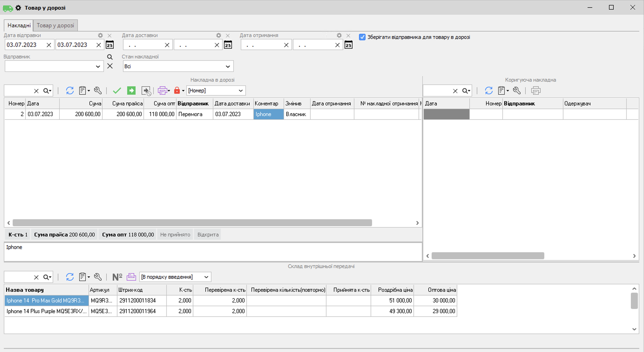Click the № numbering icon
Screen dimensions: 644x352
tap(117, 277)
